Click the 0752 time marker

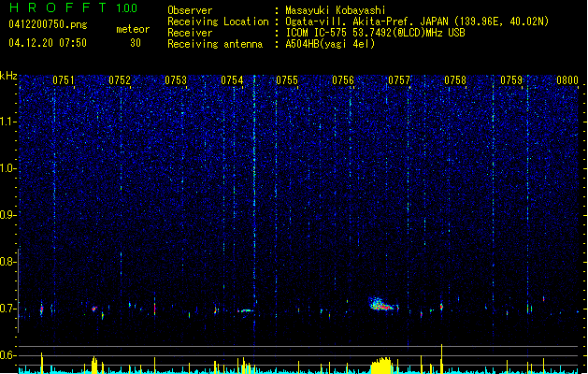point(120,80)
